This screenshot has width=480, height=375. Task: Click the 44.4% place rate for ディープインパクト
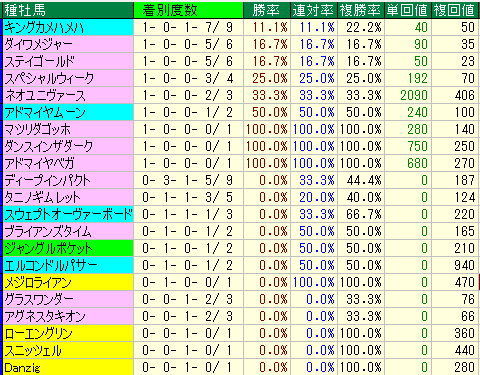[364, 180]
